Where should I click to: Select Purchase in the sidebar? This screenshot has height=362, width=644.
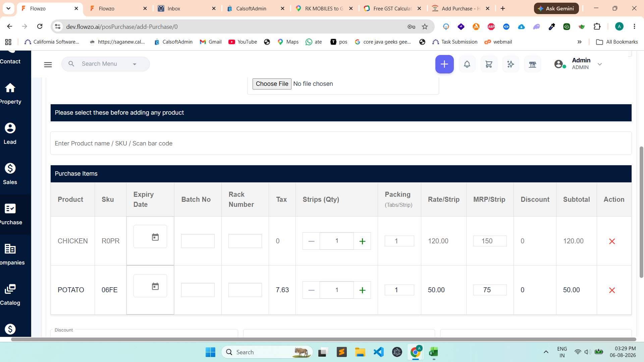(x=10, y=215)
